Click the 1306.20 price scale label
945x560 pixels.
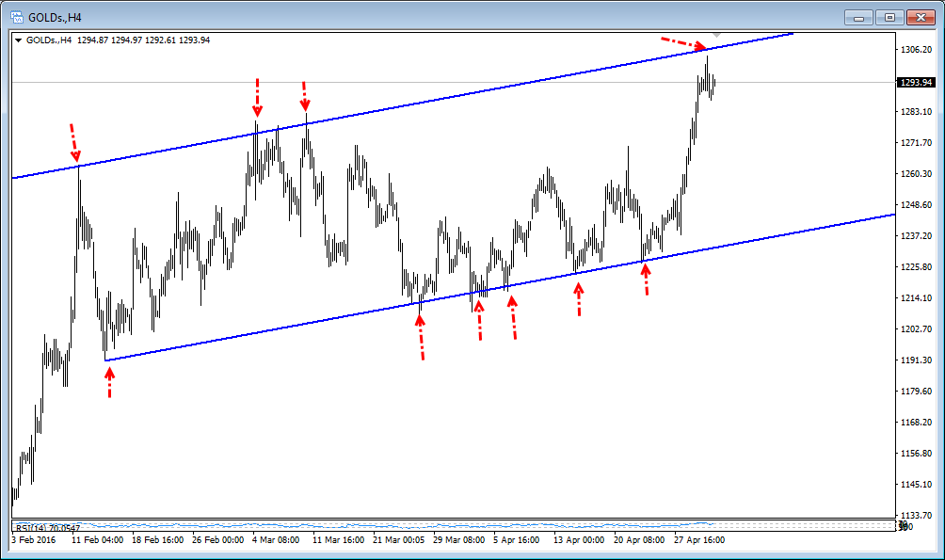click(916, 50)
